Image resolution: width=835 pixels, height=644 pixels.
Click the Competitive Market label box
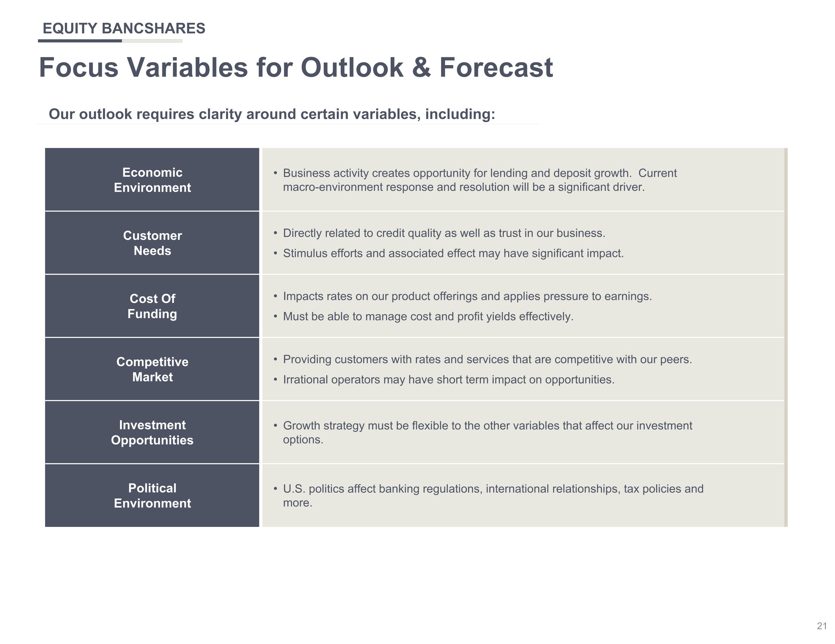[x=152, y=369]
